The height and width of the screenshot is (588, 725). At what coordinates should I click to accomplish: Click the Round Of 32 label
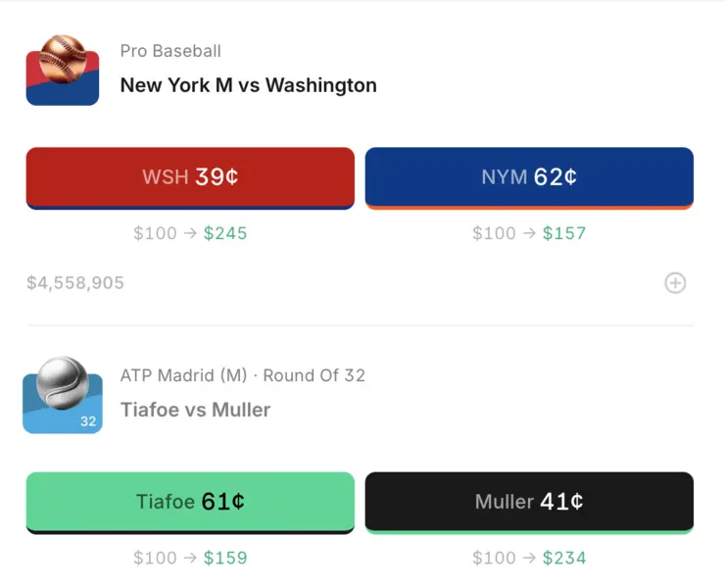click(x=314, y=375)
